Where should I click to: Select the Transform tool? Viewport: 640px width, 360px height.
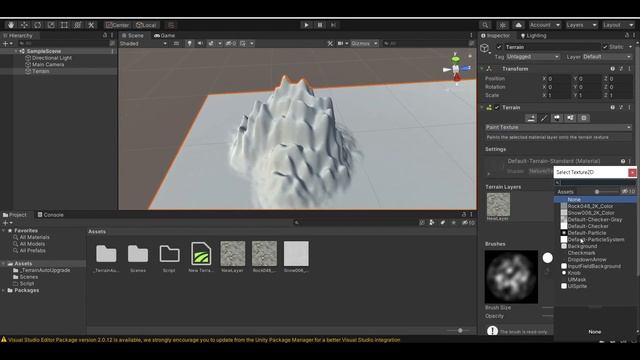[x=78, y=25]
